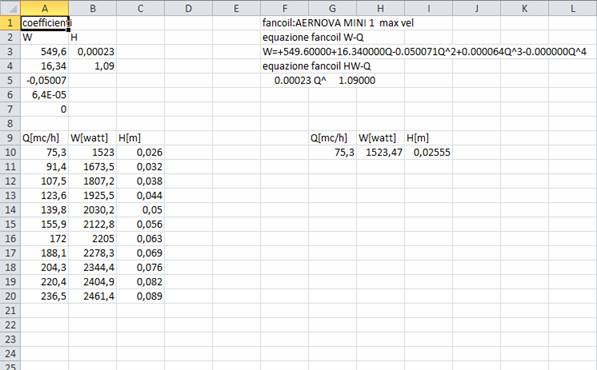The image size is (597, 370).
Task: Click the W[watt] header in column B
Action: (93, 138)
